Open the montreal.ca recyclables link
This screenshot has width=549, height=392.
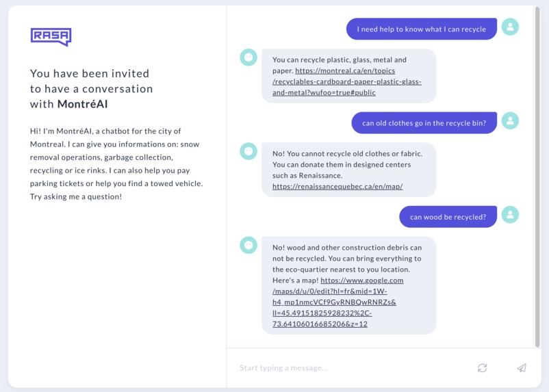coord(347,81)
